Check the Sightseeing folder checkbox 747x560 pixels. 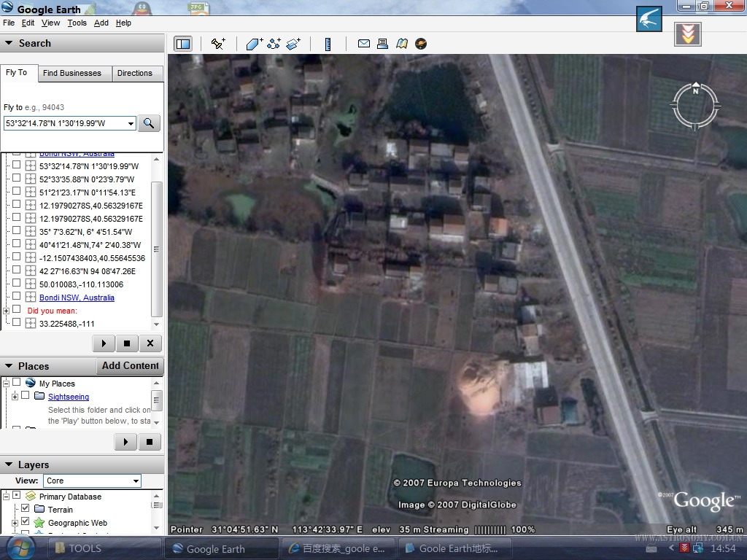[x=26, y=395]
